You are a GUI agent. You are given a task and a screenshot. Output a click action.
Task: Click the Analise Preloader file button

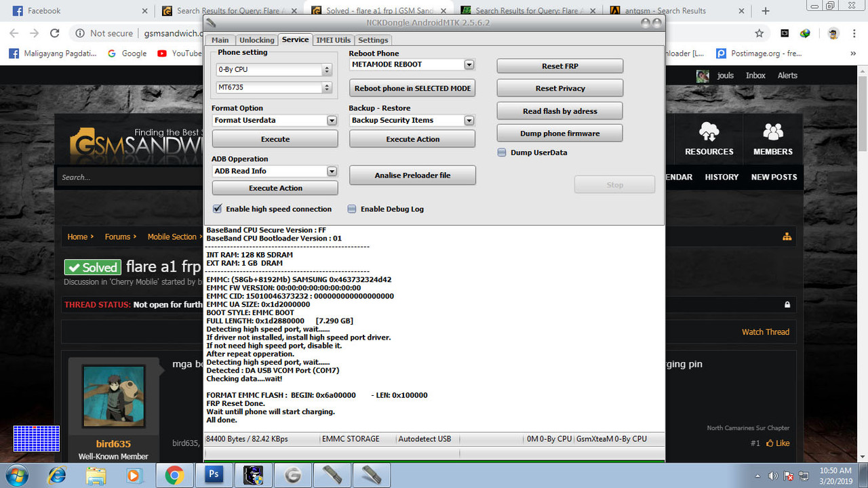coord(412,176)
